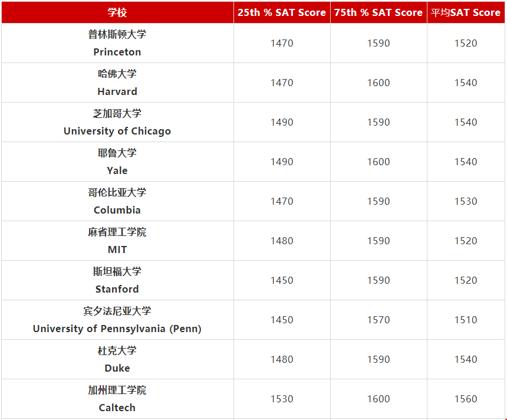Click Princeton's 75th percentile score 1590

tap(378, 43)
